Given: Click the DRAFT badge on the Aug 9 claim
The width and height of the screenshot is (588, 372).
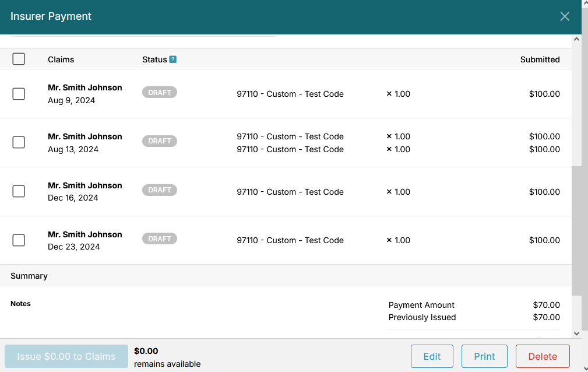Looking at the screenshot, I should pyautogui.click(x=159, y=92).
